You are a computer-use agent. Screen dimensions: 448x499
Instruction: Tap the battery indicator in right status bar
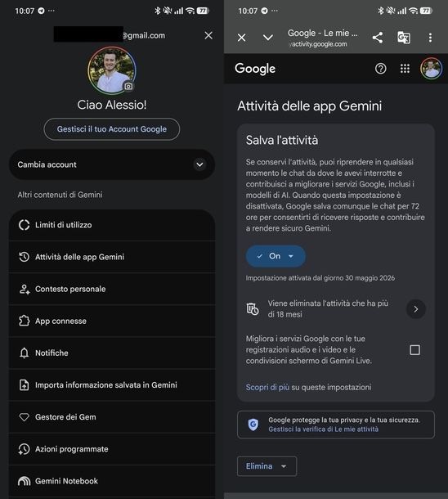tap(426, 11)
